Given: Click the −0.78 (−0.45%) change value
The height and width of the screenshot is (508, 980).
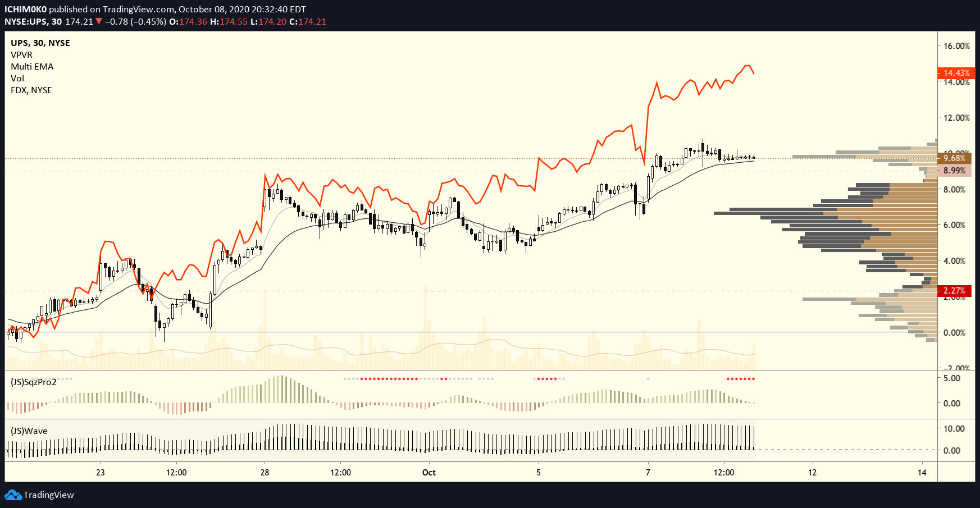Looking at the screenshot, I should (135, 22).
